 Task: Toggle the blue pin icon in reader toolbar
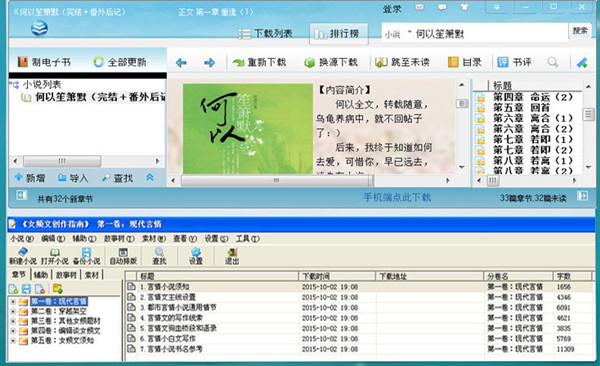click(x=582, y=62)
